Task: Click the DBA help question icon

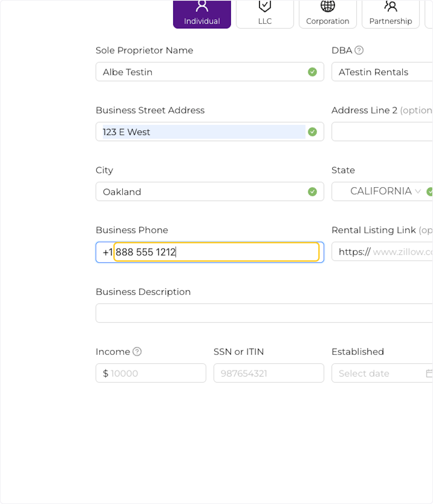Action: pyautogui.click(x=359, y=50)
